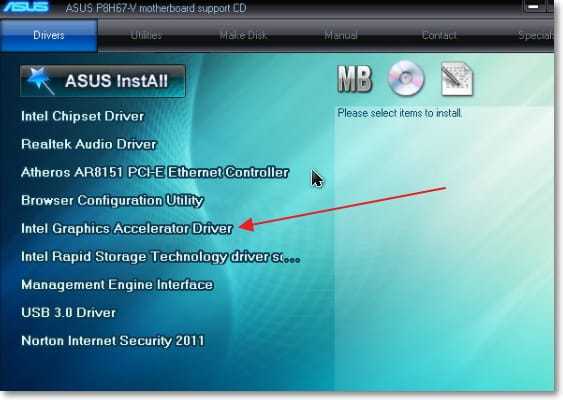Install Norton Internet Security 2011

point(113,340)
